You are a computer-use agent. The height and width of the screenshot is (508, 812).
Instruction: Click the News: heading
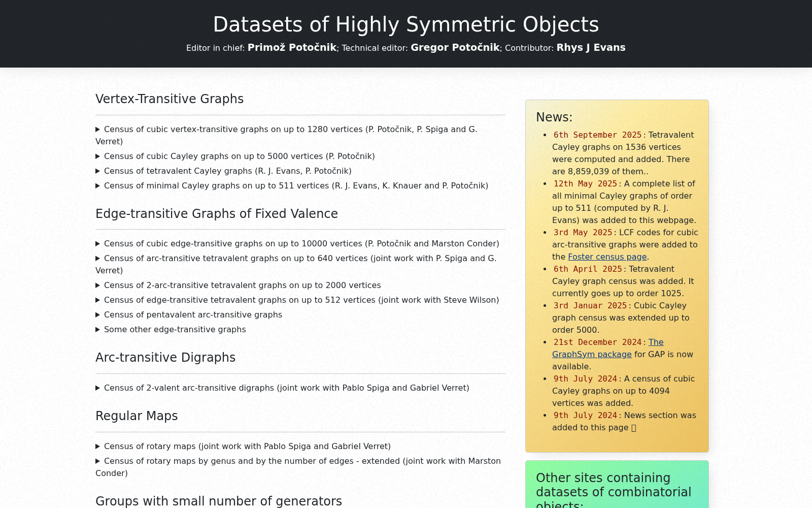(554, 117)
